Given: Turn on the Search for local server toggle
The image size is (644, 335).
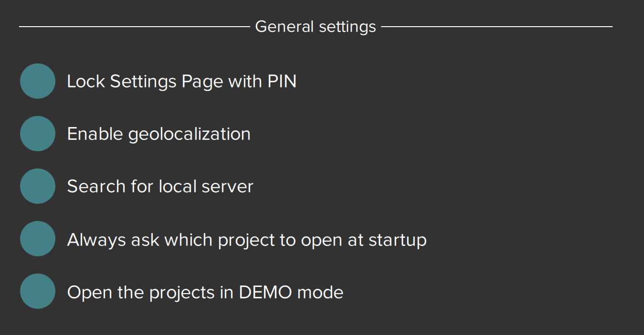Looking at the screenshot, I should (x=38, y=186).
